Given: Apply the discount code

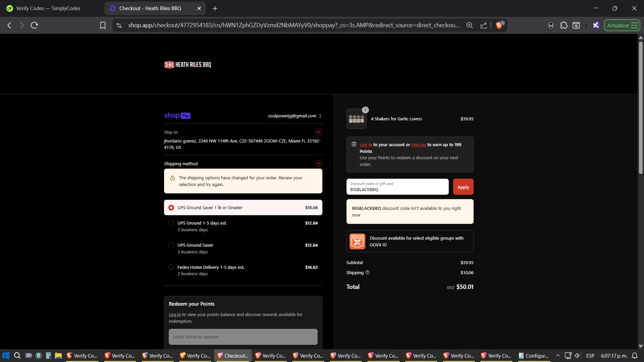Looking at the screenshot, I should (463, 187).
